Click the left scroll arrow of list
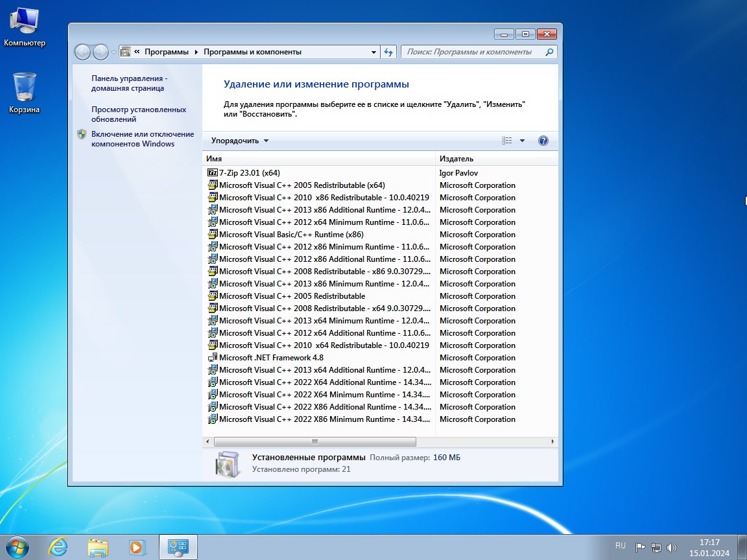 (207, 441)
